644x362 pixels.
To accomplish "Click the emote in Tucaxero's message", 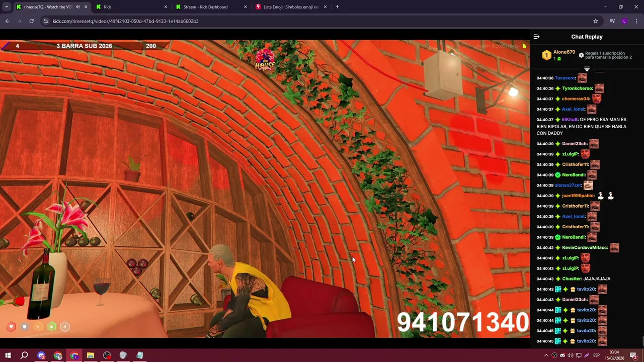I will (582, 78).
